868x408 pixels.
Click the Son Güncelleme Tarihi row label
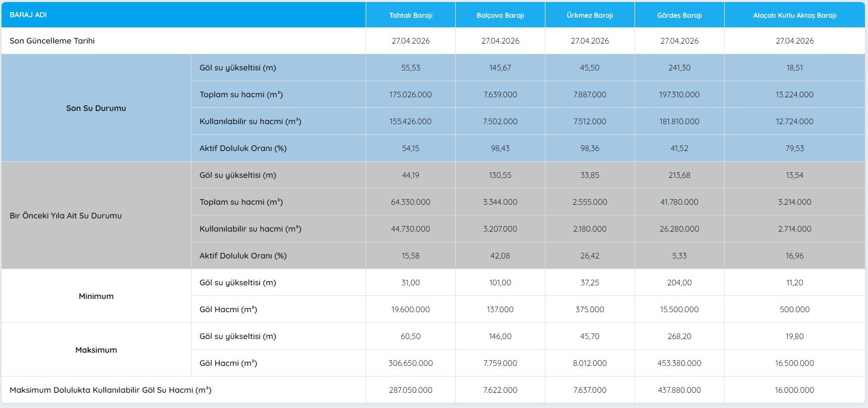click(52, 41)
